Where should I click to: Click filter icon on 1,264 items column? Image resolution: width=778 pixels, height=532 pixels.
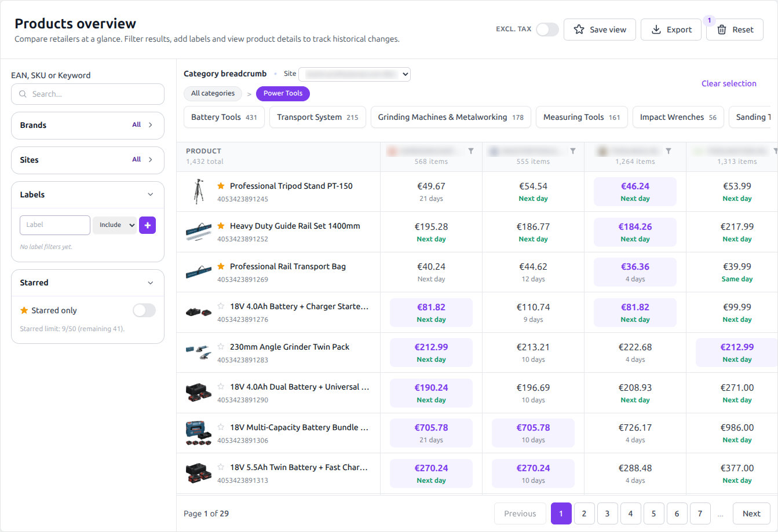[669, 151]
